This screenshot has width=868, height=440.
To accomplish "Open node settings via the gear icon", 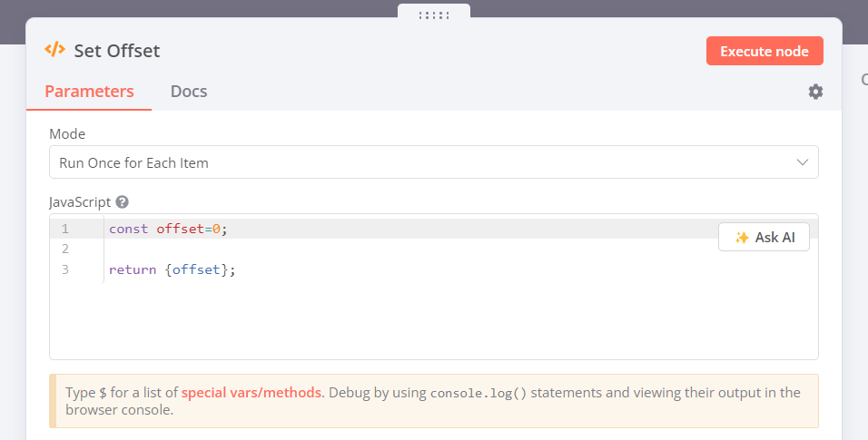I will tap(815, 92).
